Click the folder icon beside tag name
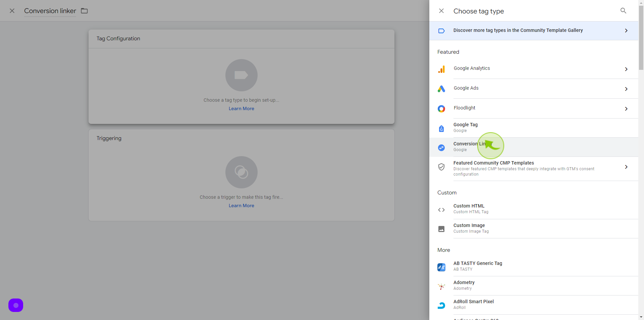The width and height of the screenshot is (644, 320). click(85, 11)
